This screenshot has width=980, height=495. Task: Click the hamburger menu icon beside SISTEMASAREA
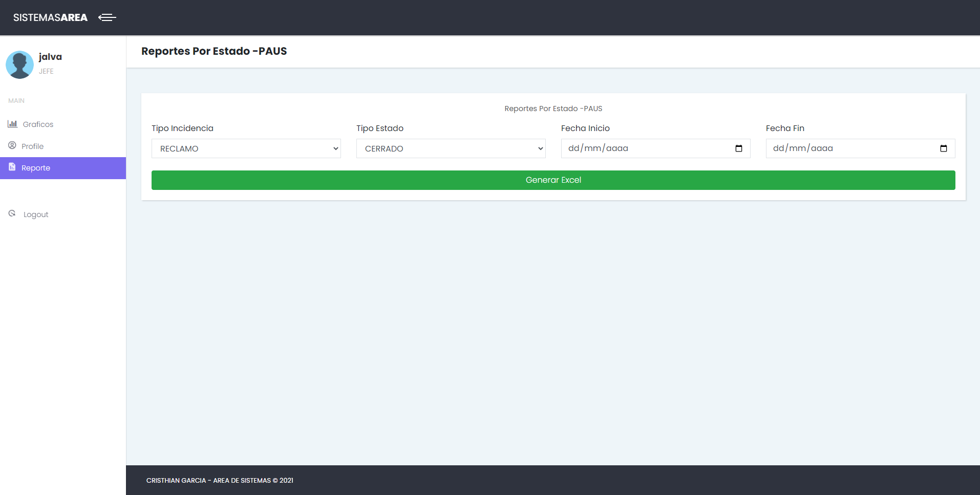pos(107,17)
